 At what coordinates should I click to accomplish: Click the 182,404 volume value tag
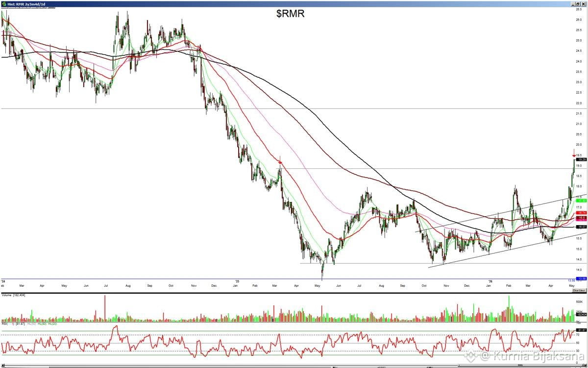(582, 314)
